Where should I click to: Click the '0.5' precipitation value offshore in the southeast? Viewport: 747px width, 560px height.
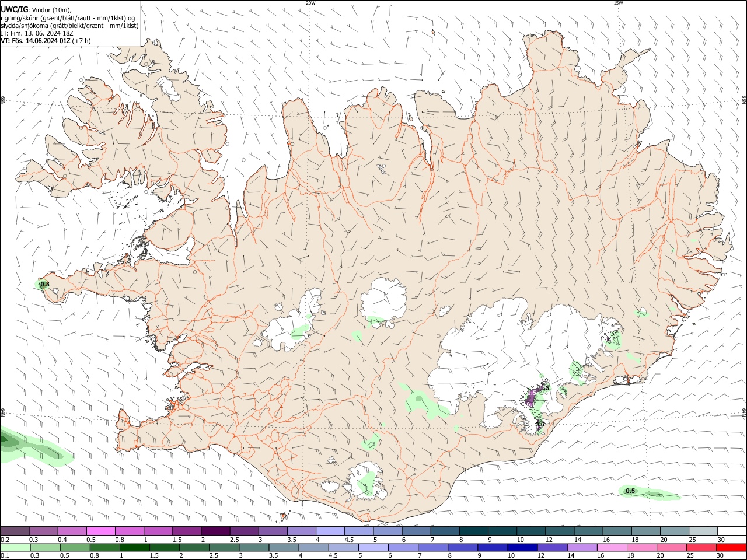point(630,491)
